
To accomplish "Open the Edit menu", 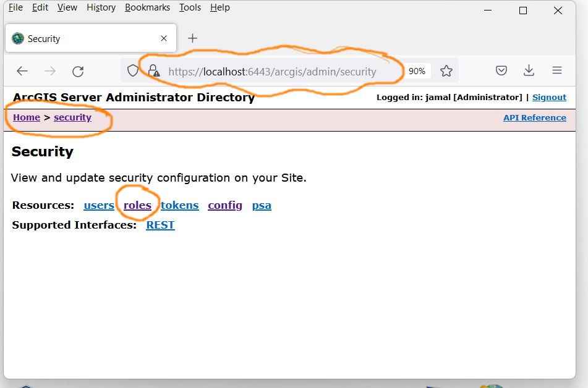I will [x=40, y=7].
